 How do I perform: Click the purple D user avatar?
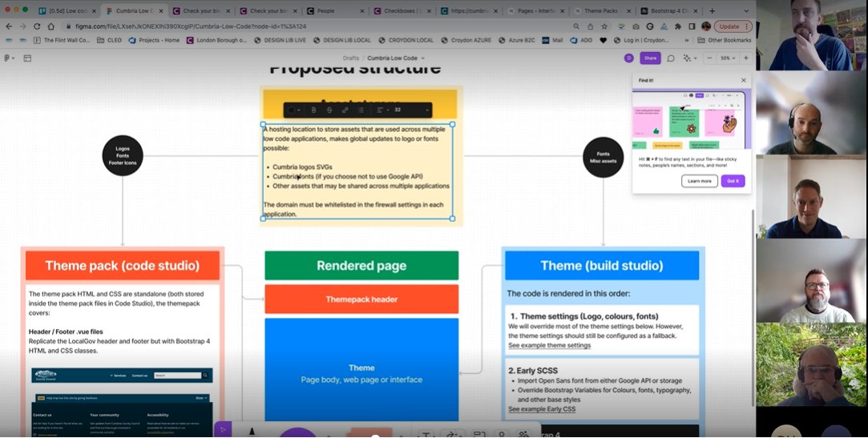point(629,58)
